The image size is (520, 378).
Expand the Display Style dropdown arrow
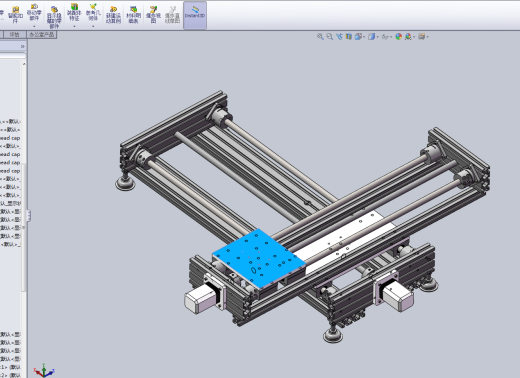(x=377, y=37)
